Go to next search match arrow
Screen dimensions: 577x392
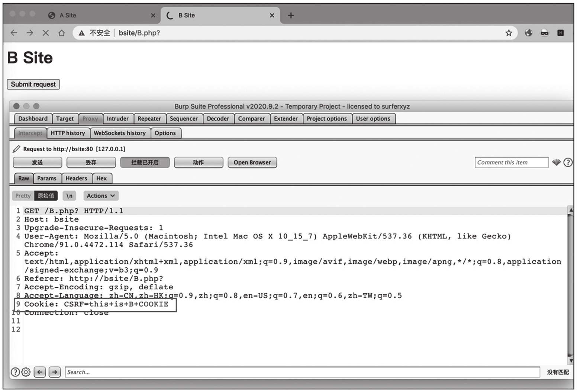[55, 372]
